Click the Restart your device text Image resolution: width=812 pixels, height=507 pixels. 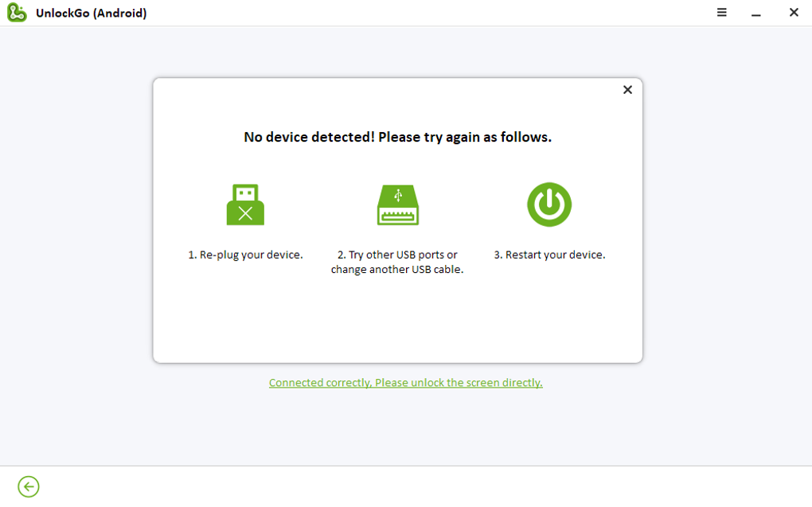(x=549, y=255)
